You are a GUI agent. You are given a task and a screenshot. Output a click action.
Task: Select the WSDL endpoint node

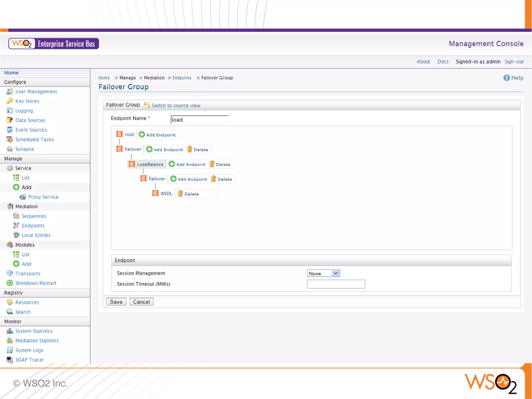click(166, 193)
